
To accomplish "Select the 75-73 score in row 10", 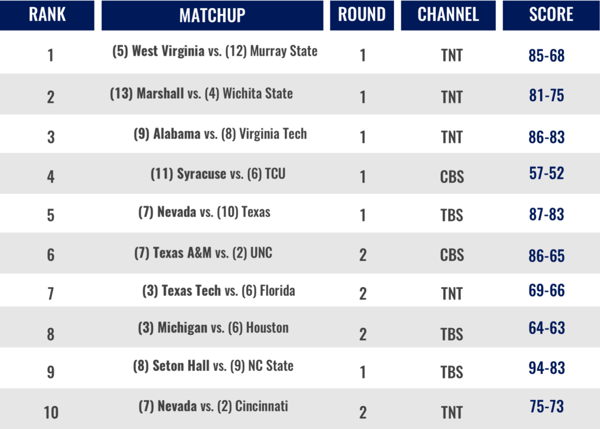I will [x=546, y=406].
